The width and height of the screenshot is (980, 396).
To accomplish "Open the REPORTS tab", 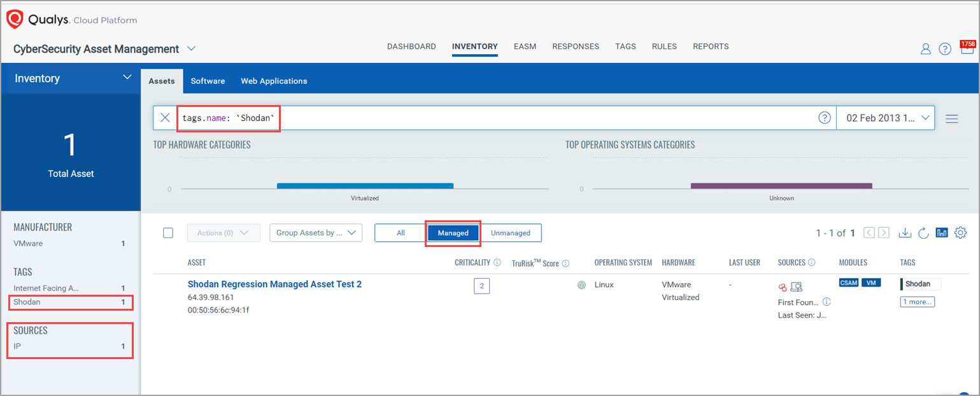I will 711,46.
